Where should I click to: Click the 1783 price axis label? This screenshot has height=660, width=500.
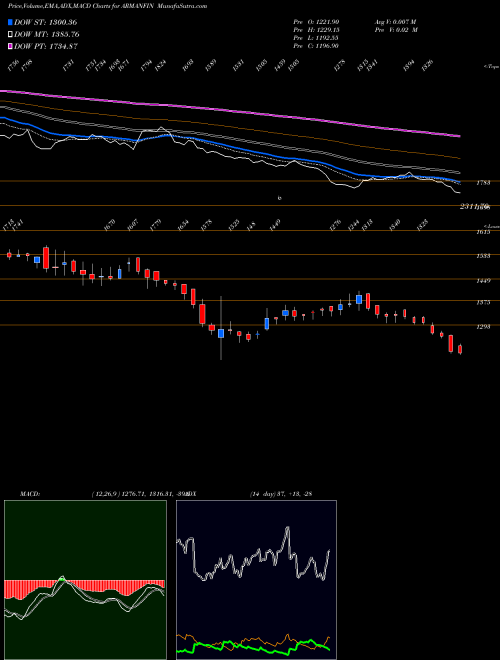point(483,183)
